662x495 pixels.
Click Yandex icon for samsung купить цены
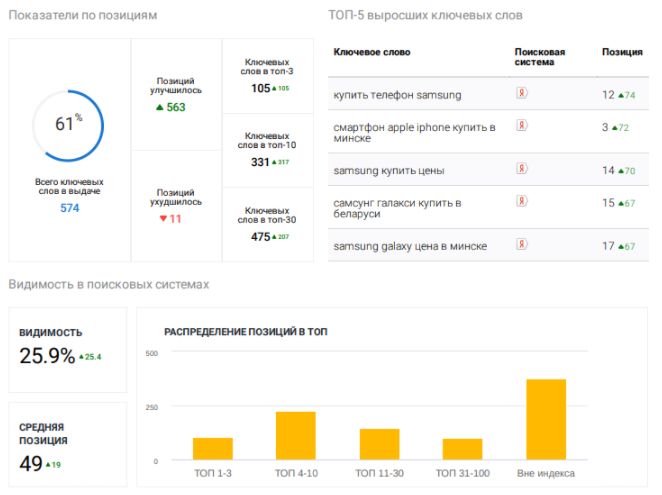[x=522, y=169]
